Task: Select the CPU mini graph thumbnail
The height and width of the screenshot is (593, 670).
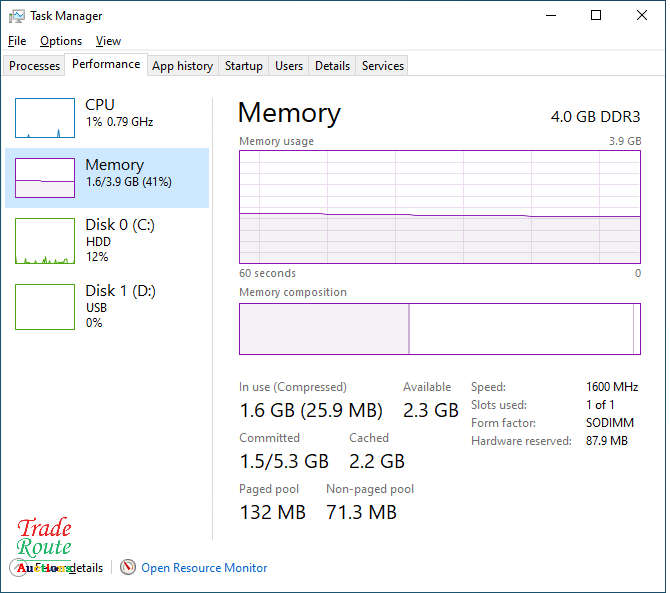Action: coord(45,118)
